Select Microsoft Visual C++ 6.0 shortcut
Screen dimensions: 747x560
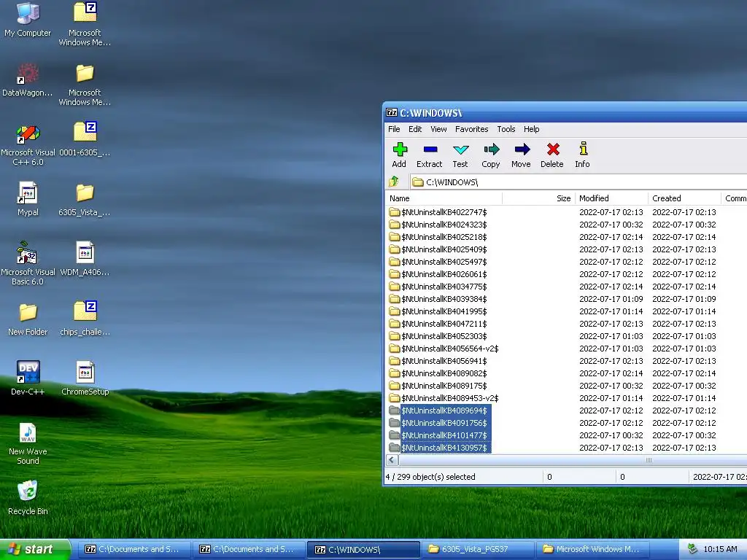(x=28, y=144)
